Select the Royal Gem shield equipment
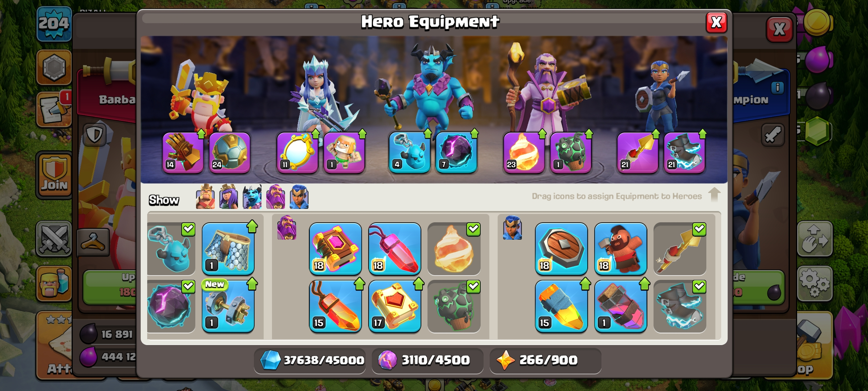This screenshot has width=868, height=391. pyautogui.click(x=561, y=249)
